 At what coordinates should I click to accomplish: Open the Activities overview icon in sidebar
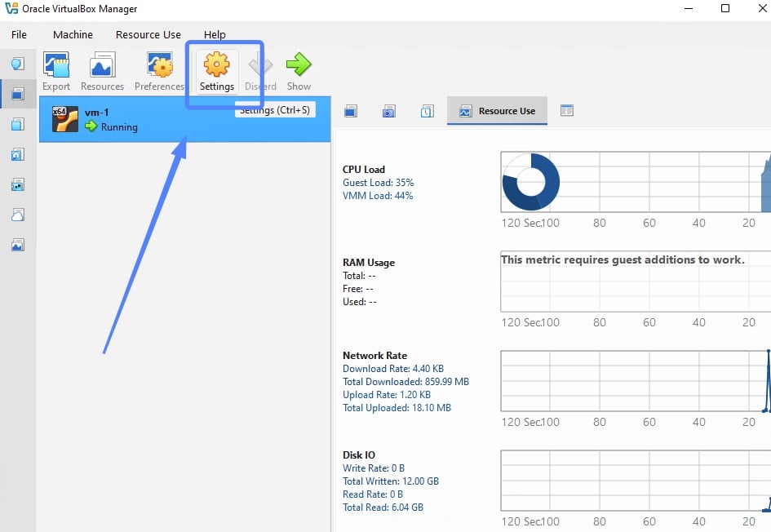point(18,245)
